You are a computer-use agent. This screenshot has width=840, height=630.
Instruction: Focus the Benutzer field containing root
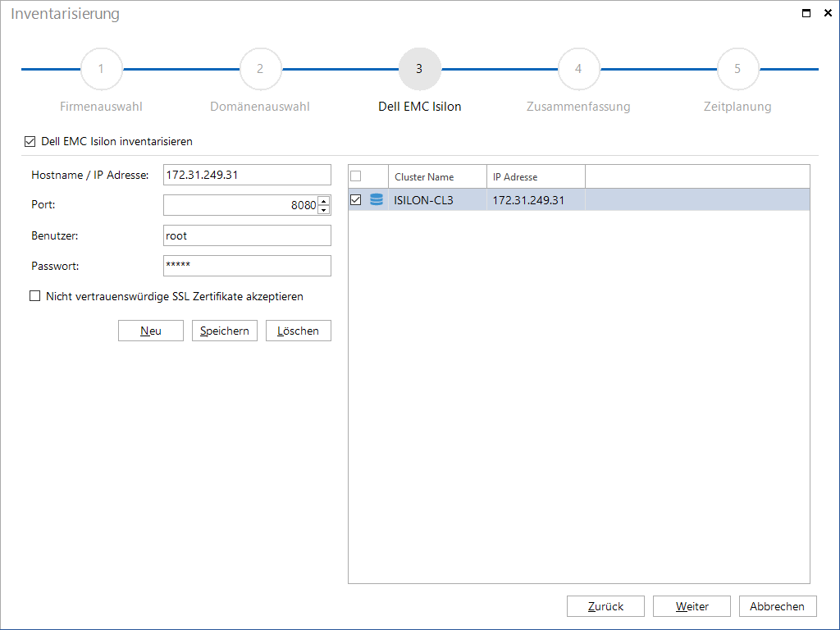pos(247,235)
